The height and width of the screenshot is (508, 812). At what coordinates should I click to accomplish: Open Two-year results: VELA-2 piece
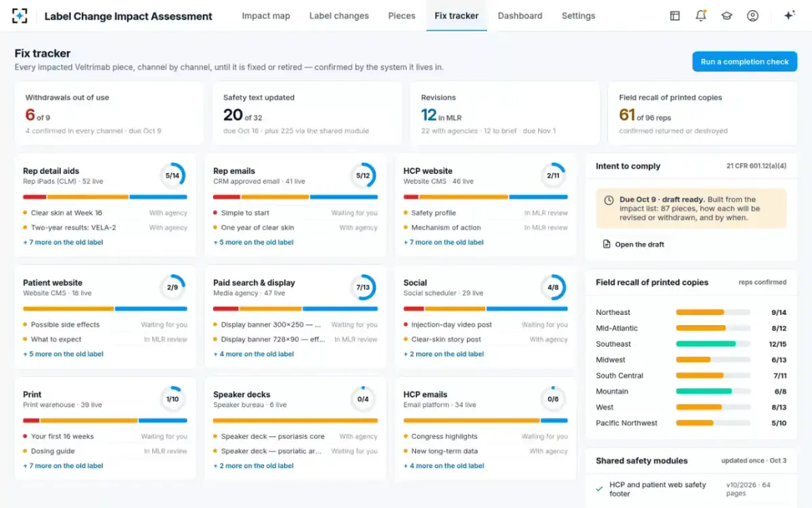point(105,228)
